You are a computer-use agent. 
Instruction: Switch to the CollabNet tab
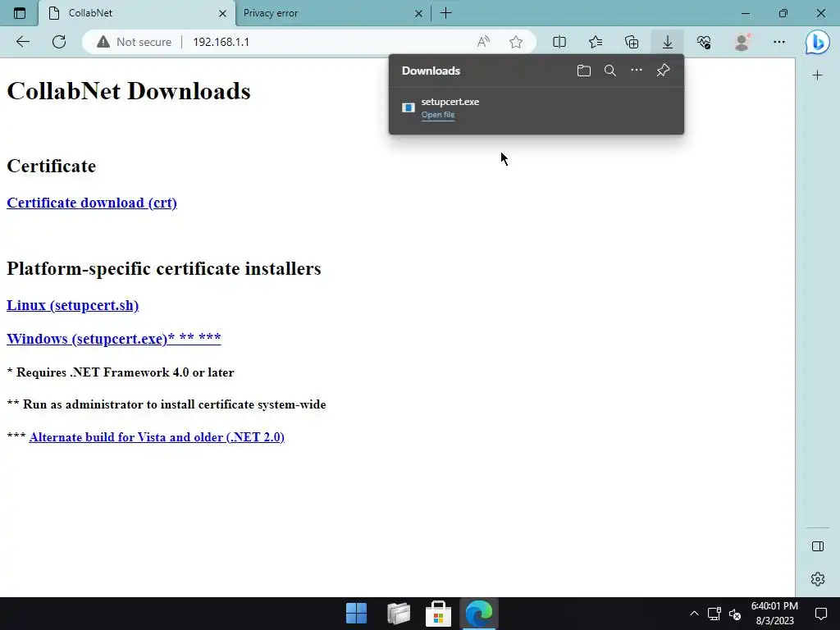[138, 13]
